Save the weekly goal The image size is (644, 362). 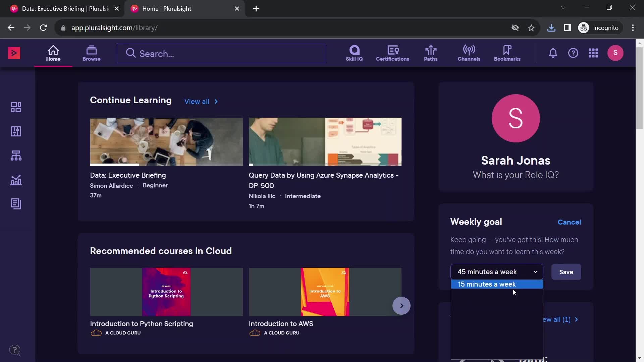click(x=566, y=272)
